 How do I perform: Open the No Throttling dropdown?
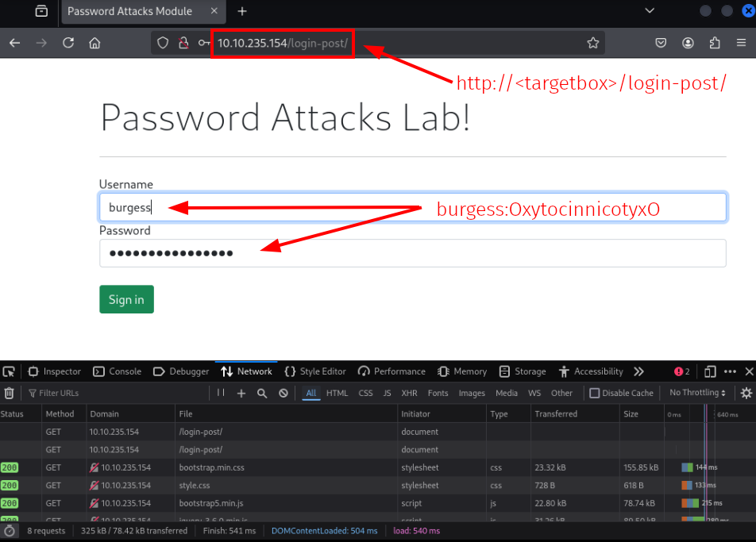click(x=697, y=393)
